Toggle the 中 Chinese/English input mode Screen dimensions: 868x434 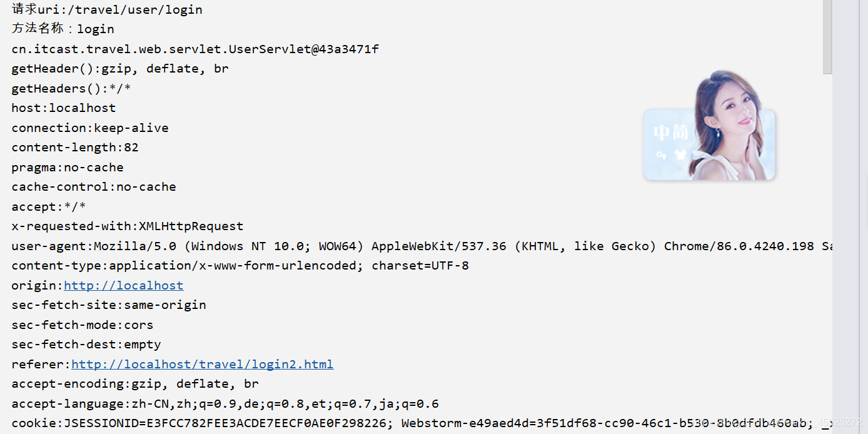tap(662, 133)
